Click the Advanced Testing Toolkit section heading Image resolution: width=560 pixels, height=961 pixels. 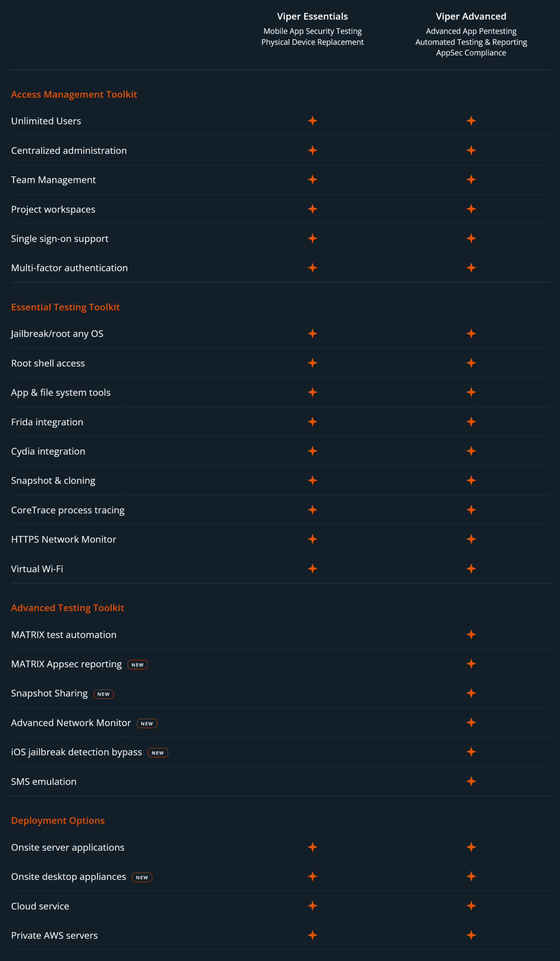pos(68,607)
